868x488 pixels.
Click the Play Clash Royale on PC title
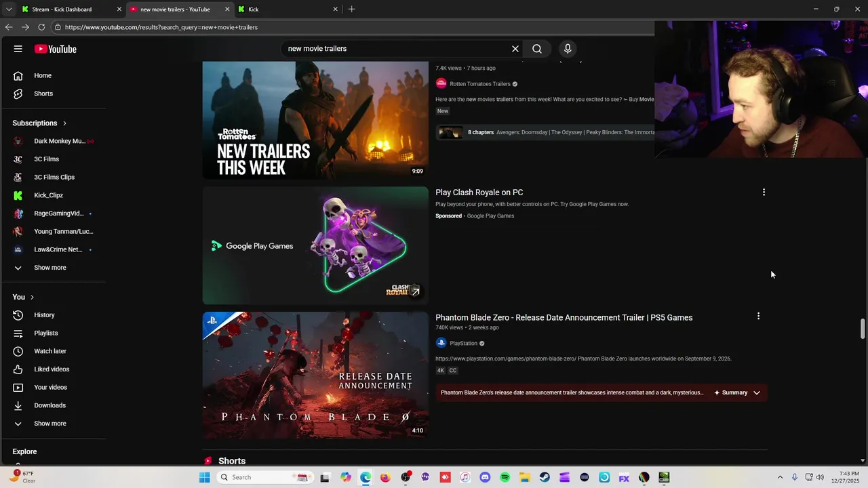tap(479, 192)
